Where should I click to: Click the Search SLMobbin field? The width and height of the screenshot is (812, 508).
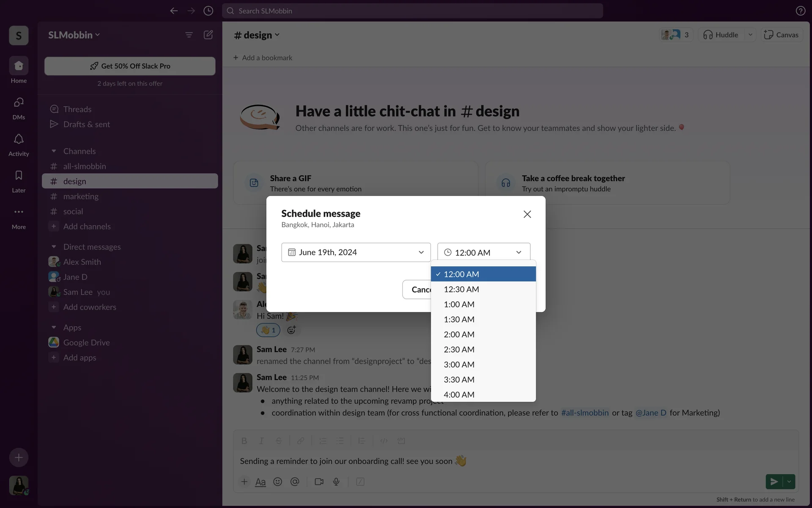point(412,11)
